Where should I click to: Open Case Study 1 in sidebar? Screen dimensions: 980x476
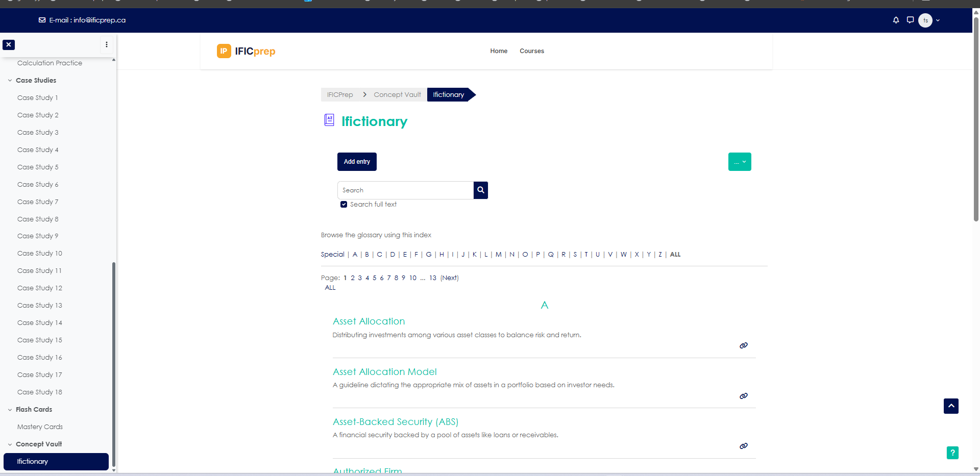click(37, 97)
